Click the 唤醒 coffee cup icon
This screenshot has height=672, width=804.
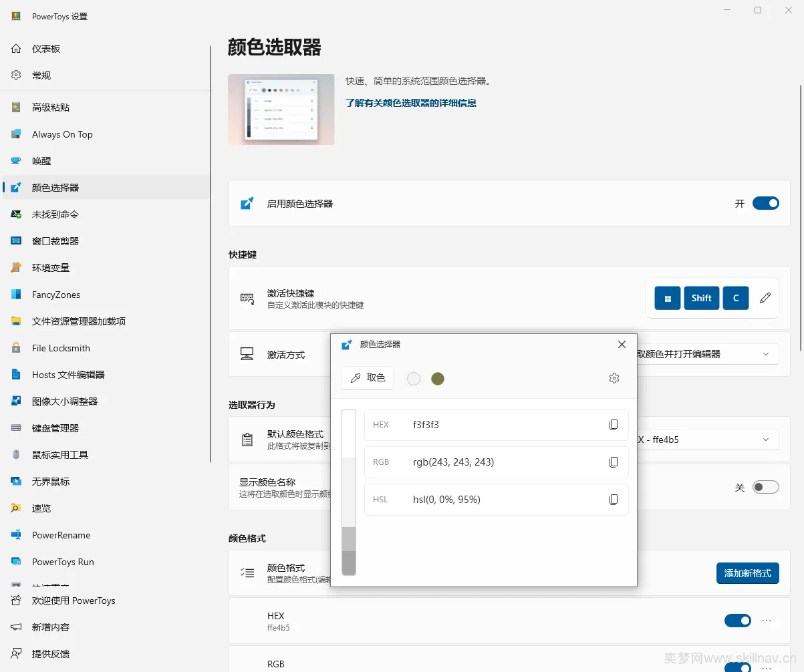click(x=16, y=161)
